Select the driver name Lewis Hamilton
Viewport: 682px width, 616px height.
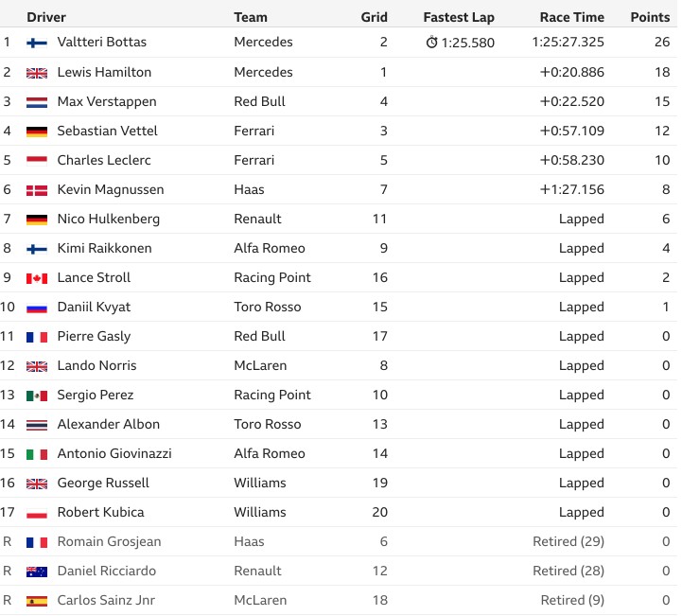104,72
